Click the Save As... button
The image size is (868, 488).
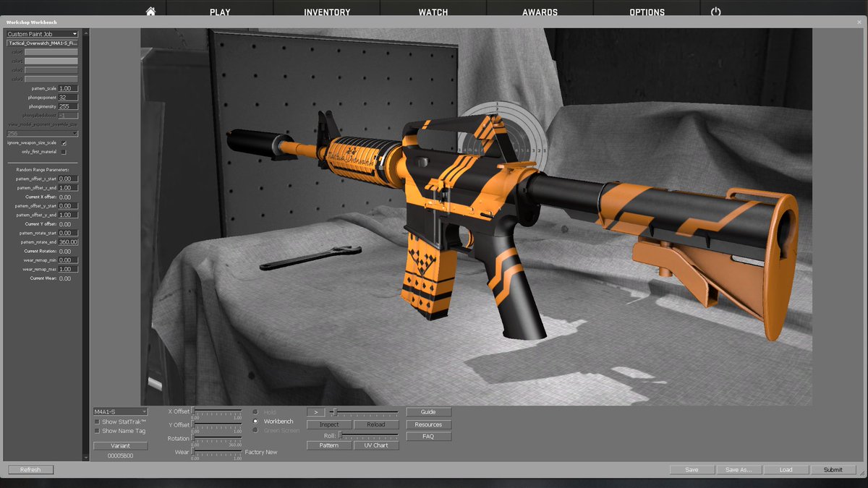[739, 470]
